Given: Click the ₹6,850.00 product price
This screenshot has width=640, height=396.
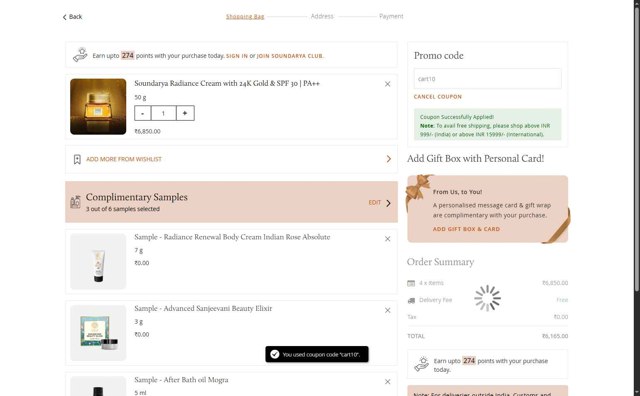Looking at the screenshot, I should 147,131.
